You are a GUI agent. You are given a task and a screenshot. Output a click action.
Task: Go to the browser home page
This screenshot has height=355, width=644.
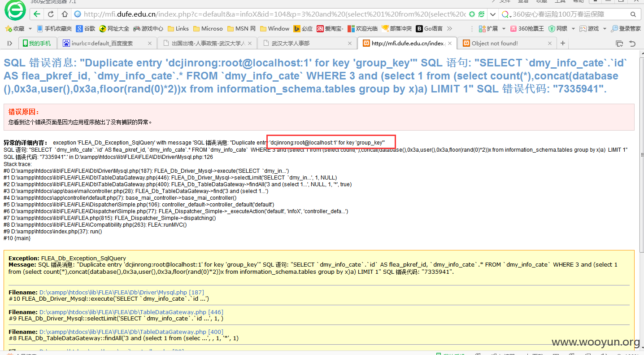click(65, 14)
